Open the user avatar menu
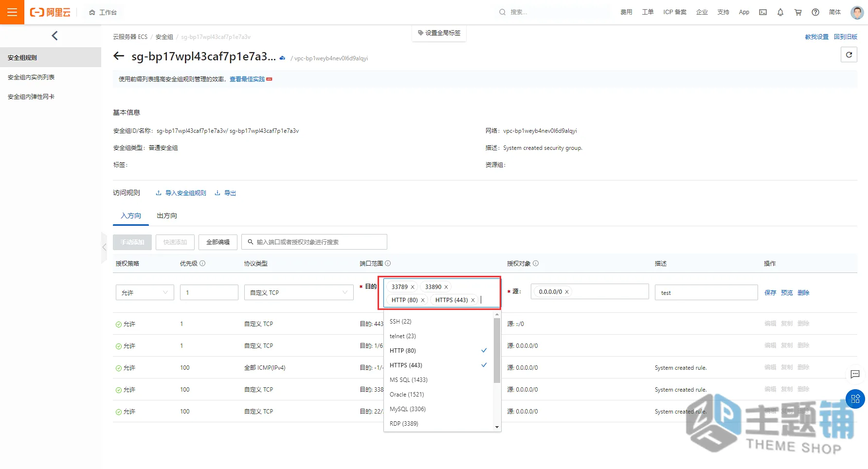Viewport: 868px width, 469px height. pyautogui.click(x=857, y=12)
